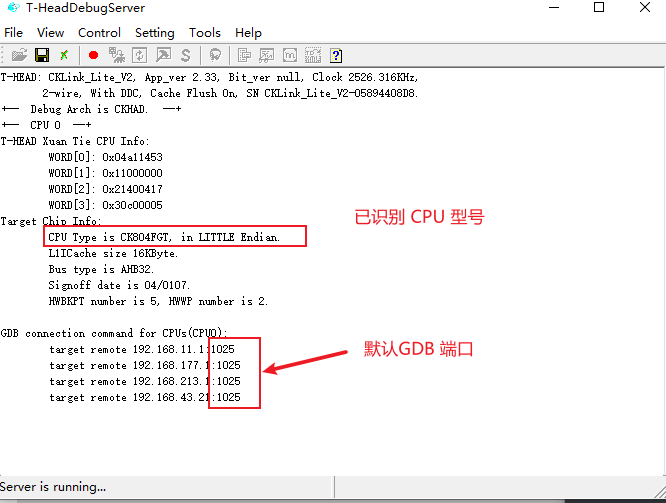Click the S letter toolbar icon

click(x=186, y=55)
